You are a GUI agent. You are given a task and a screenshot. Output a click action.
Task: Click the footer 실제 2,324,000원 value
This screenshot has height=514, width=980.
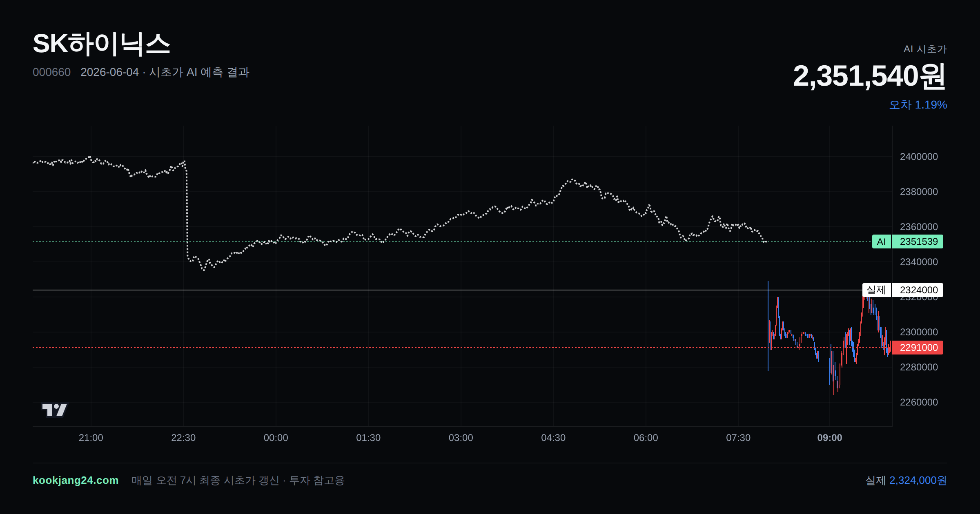906,481
